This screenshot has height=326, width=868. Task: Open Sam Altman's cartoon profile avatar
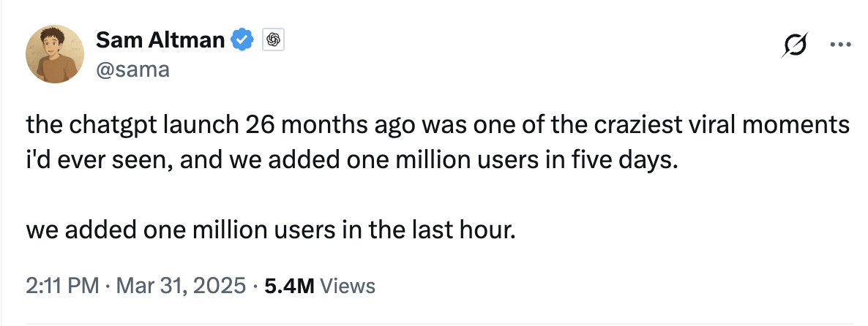tap(54, 54)
